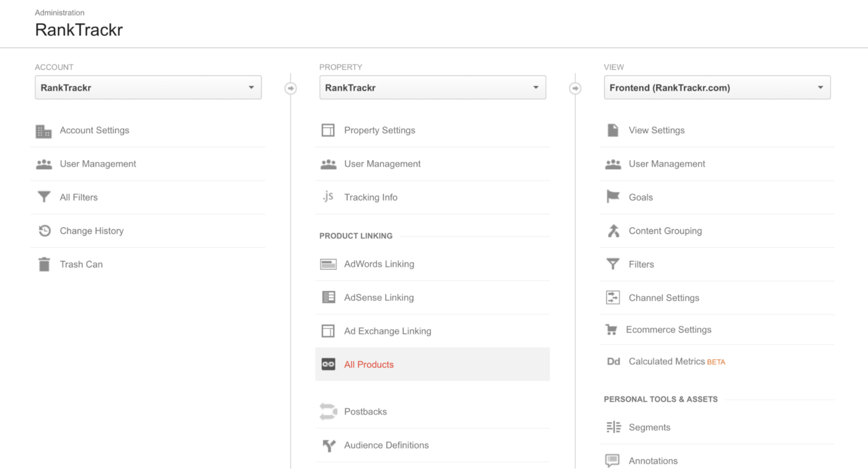Image resolution: width=868 pixels, height=469 pixels.
Task: Open the Account selector dropdown
Action: tap(148, 87)
